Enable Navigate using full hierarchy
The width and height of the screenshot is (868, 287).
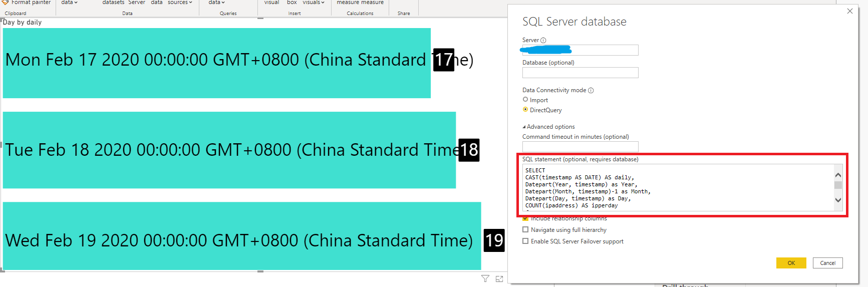(x=525, y=229)
